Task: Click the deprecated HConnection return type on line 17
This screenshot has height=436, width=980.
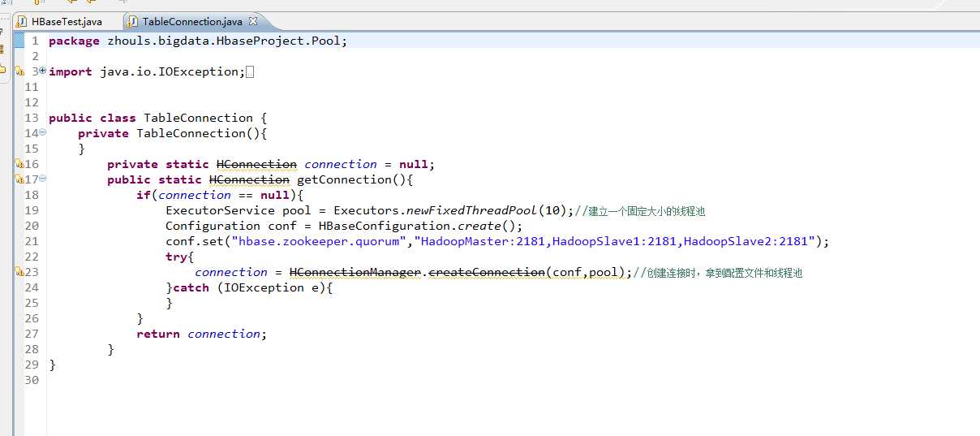Action: [x=249, y=179]
